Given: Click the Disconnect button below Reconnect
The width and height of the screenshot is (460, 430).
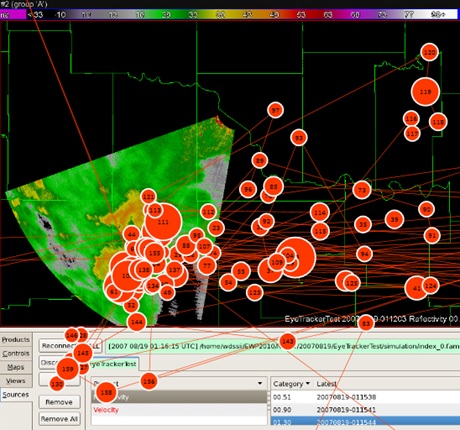Looking at the screenshot, I should pos(60,362).
